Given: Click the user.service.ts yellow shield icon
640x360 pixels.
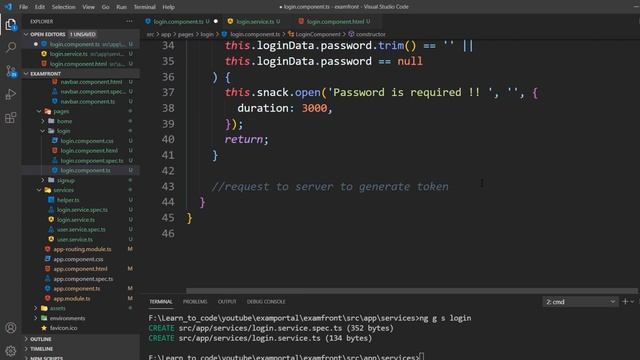Looking at the screenshot, I should 51,239.
